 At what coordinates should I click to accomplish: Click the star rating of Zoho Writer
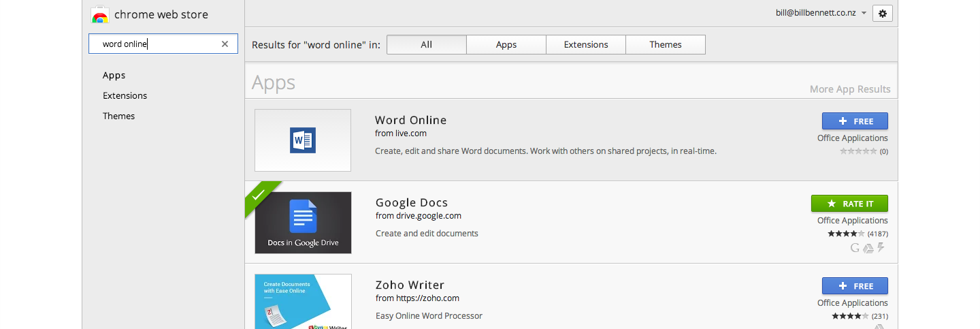pos(850,316)
